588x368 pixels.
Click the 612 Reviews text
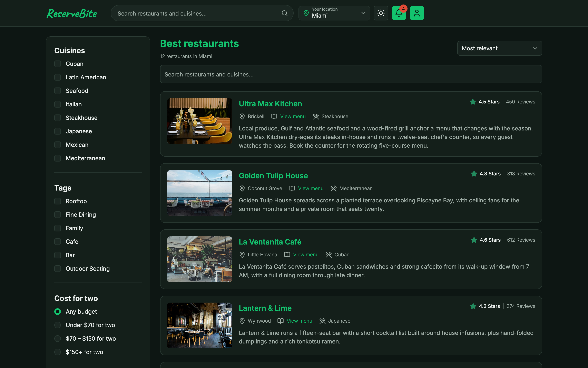click(521, 240)
